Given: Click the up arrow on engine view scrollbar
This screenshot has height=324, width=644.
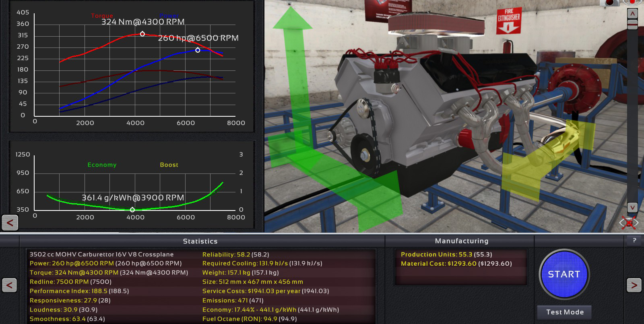Looking at the screenshot, I should pyautogui.click(x=632, y=14).
